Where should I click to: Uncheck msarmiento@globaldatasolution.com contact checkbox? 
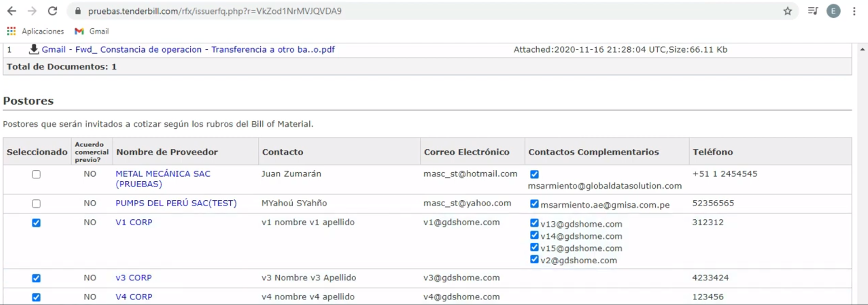(x=534, y=174)
